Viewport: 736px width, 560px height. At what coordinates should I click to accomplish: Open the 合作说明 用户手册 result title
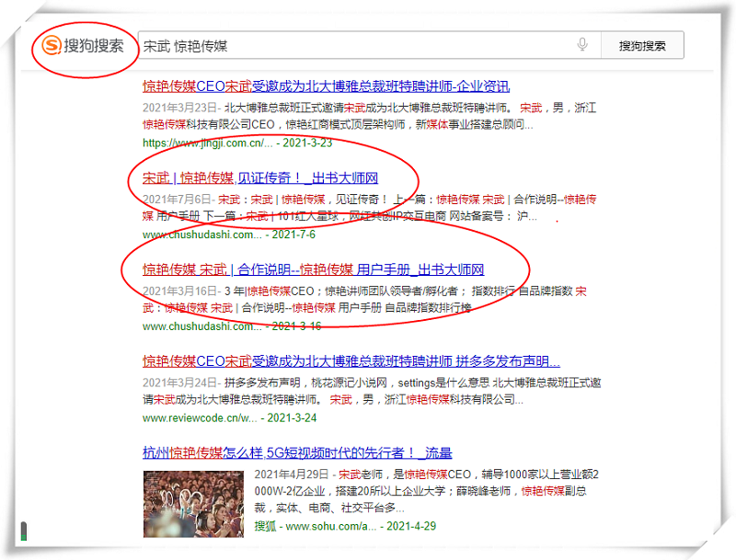coord(313,269)
